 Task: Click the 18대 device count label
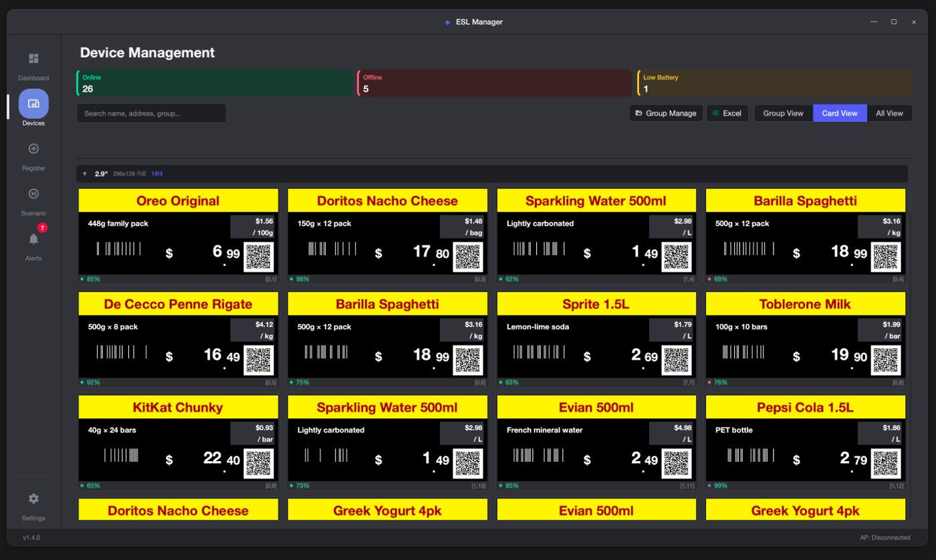click(157, 174)
